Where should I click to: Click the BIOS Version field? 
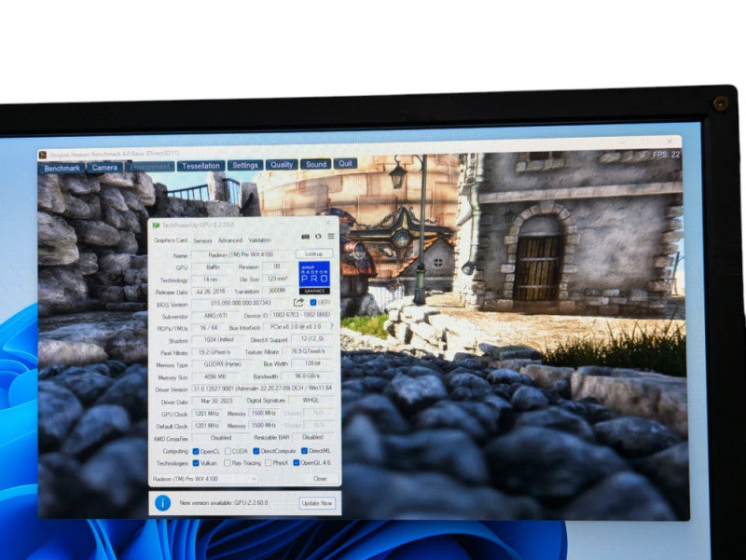point(241,303)
